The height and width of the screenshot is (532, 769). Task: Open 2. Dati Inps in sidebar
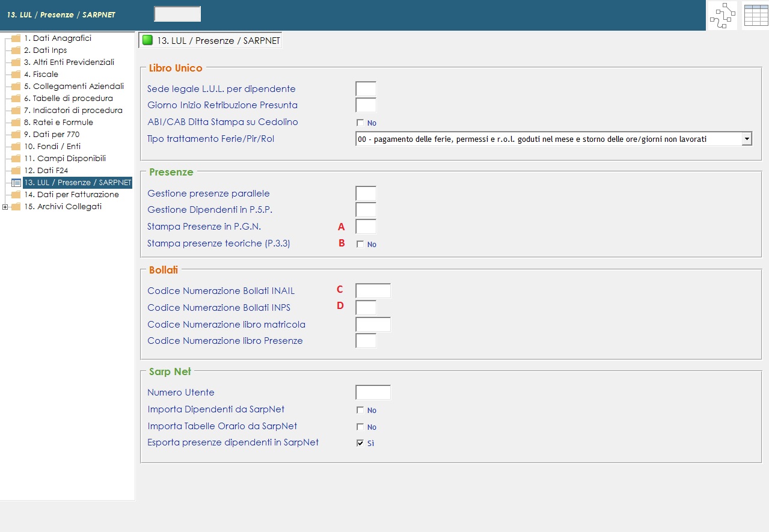[x=45, y=50]
